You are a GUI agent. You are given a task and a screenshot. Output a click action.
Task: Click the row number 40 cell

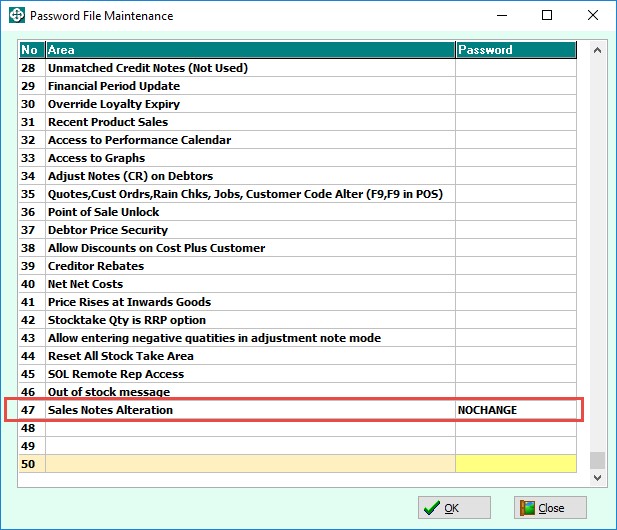(32, 284)
